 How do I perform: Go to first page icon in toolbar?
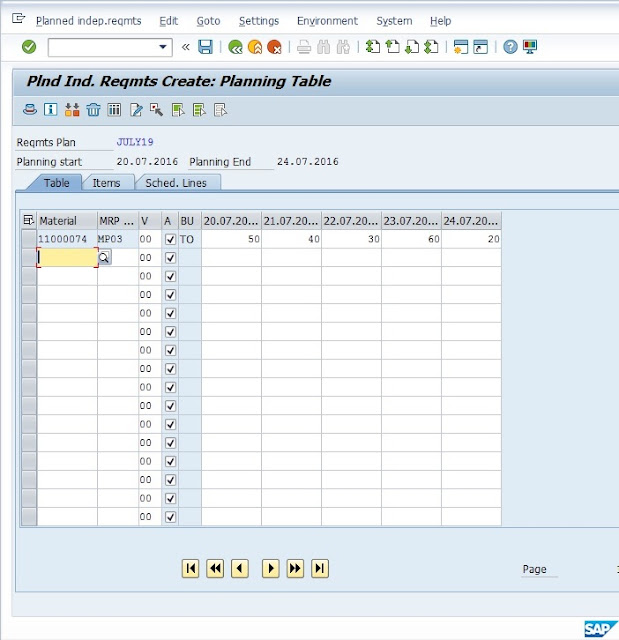click(373, 47)
